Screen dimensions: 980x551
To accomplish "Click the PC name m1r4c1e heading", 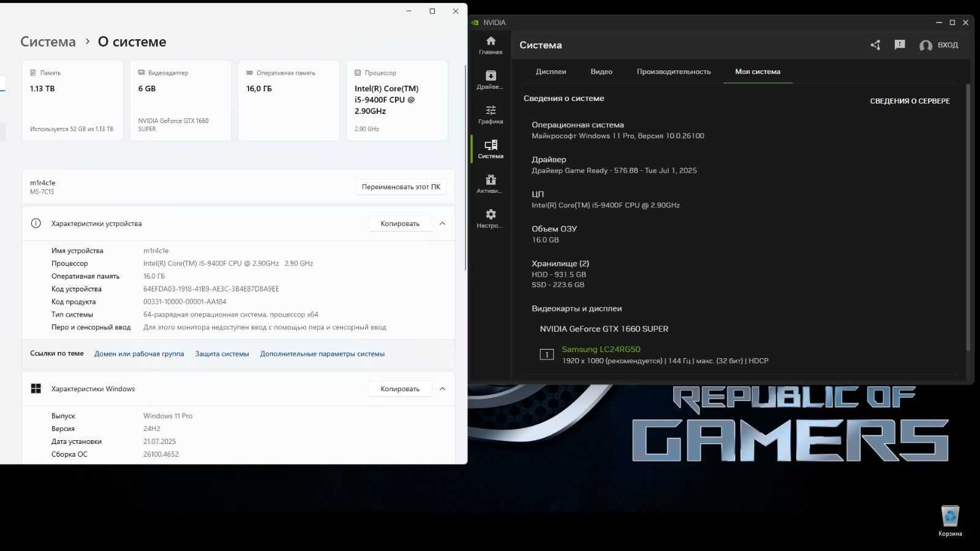I will (43, 182).
